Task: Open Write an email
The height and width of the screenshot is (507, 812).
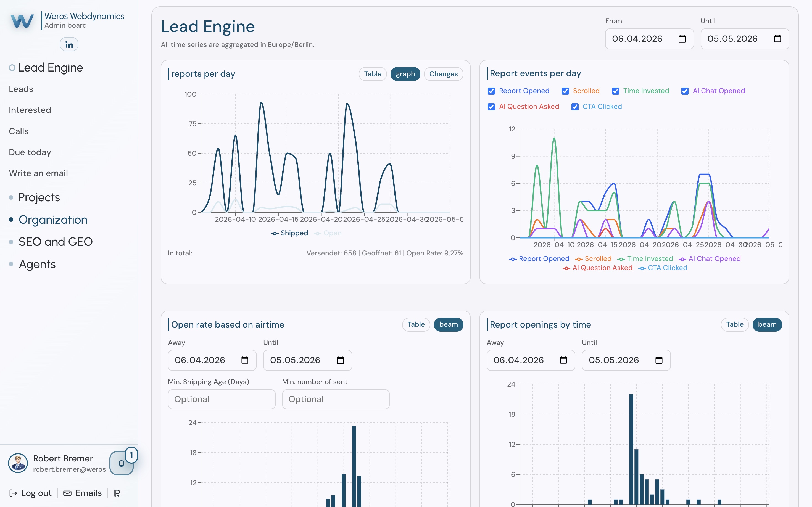Action: pyautogui.click(x=38, y=173)
